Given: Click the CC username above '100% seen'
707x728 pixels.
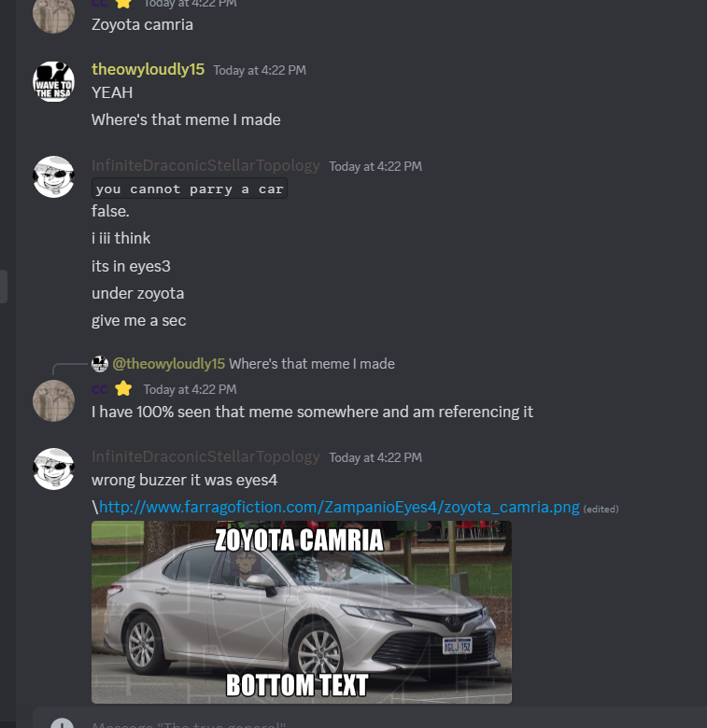Looking at the screenshot, I should click(99, 389).
